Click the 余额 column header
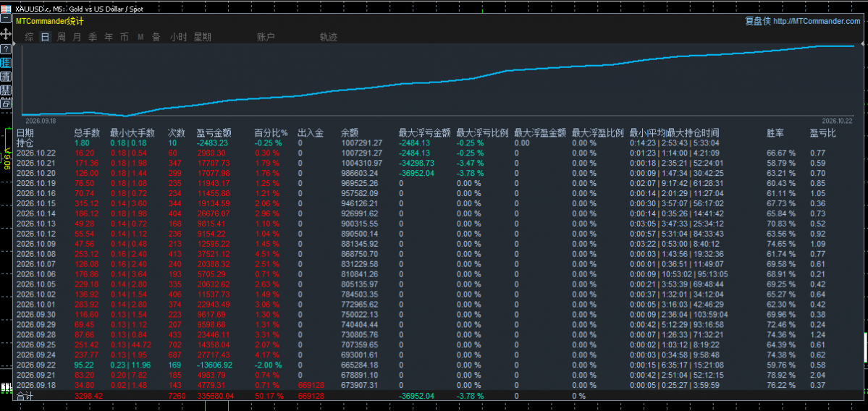The height and width of the screenshot is (411, 868). (x=350, y=132)
